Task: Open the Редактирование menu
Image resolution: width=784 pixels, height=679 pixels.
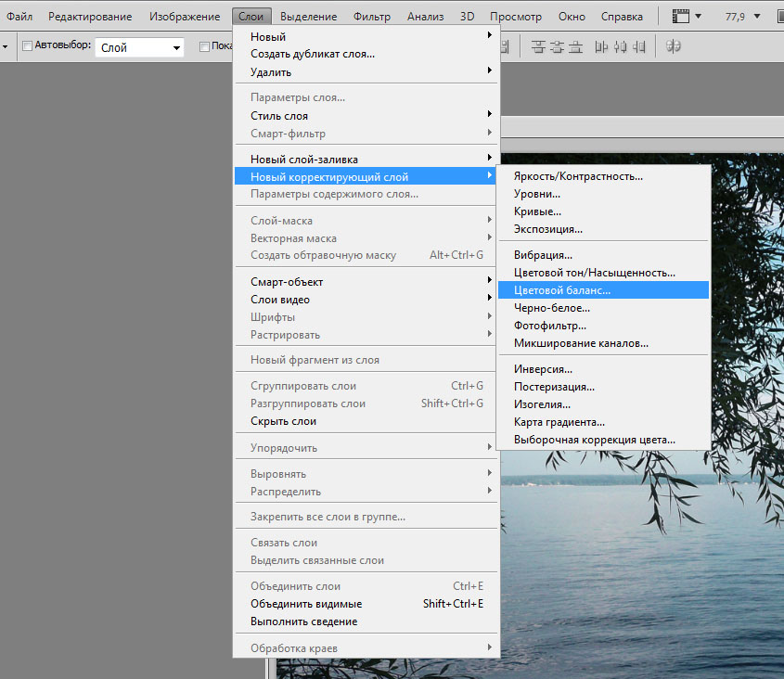Action: (x=90, y=17)
